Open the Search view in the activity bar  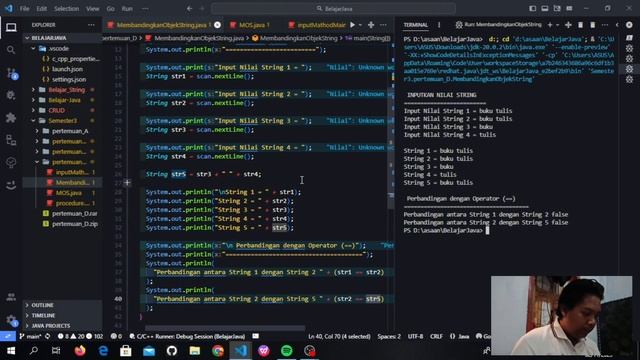coord(11,50)
